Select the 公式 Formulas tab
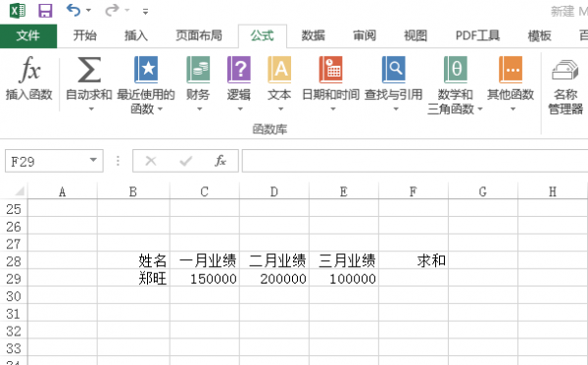The width and height of the screenshot is (588, 365). [x=262, y=36]
